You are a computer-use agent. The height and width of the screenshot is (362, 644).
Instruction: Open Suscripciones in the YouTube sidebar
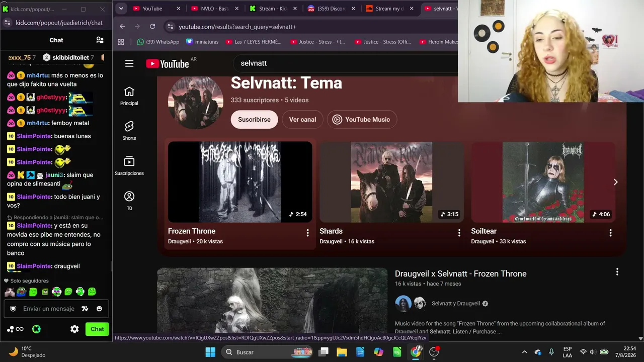[129, 166]
